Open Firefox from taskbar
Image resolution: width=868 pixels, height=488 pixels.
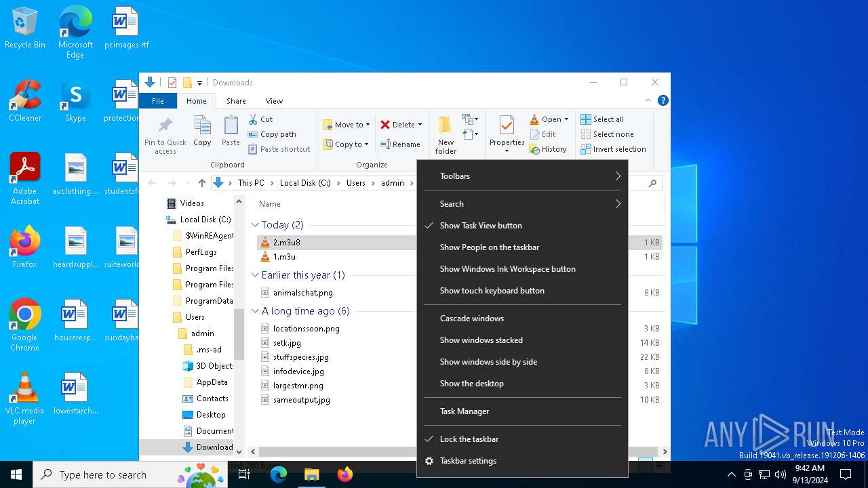tap(345, 474)
